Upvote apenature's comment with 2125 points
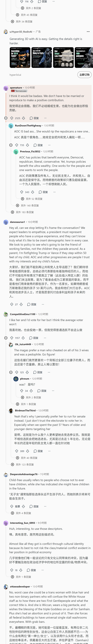93x644 pixels. click(11, 118)
